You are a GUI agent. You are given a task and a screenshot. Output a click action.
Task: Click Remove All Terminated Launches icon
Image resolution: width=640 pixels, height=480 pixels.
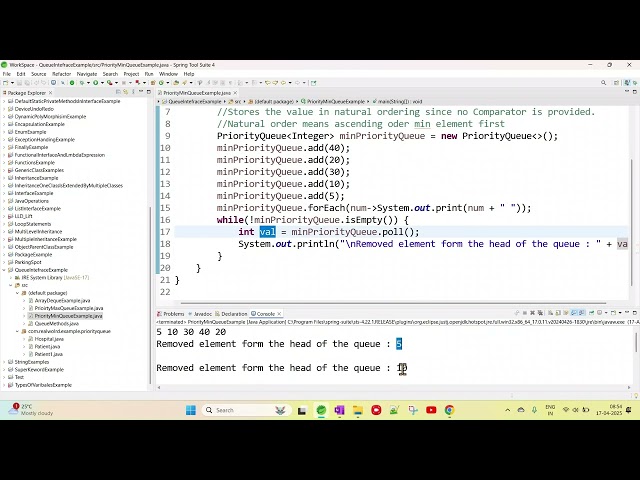click(540, 313)
